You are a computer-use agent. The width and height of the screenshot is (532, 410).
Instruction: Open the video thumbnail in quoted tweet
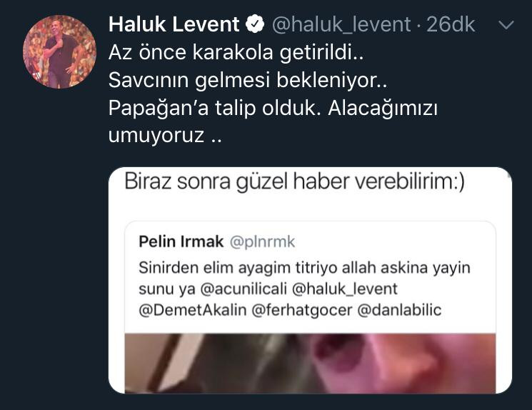[310, 362]
